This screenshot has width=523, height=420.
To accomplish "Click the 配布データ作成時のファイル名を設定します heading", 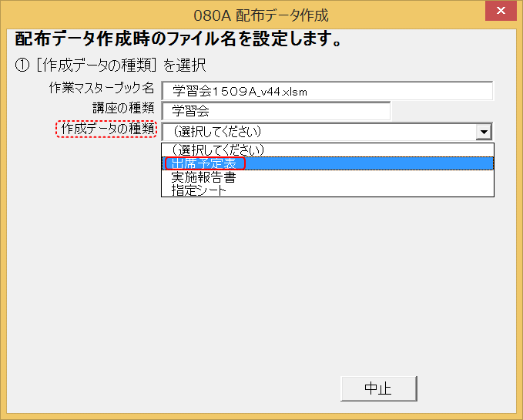I will (x=179, y=39).
